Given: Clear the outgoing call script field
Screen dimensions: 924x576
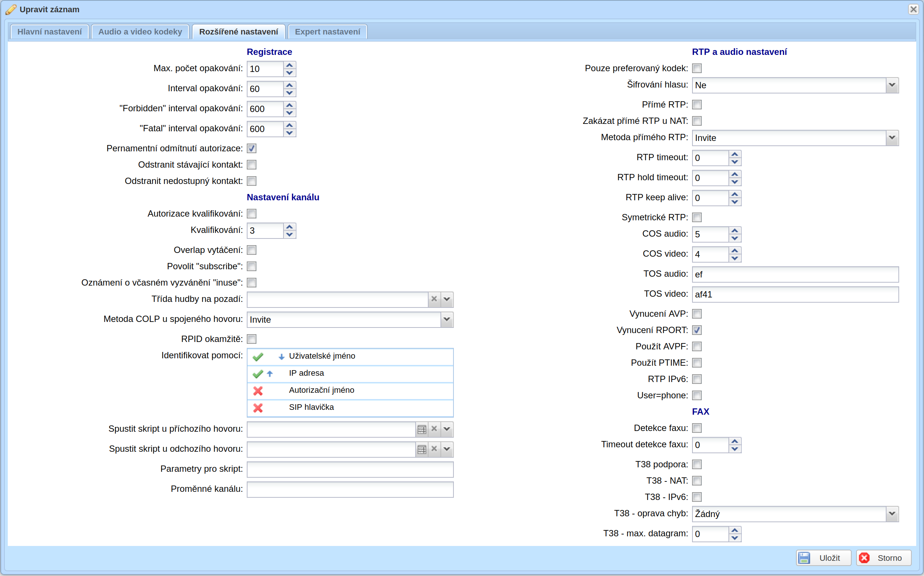Looking at the screenshot, I should pos(434,449).
